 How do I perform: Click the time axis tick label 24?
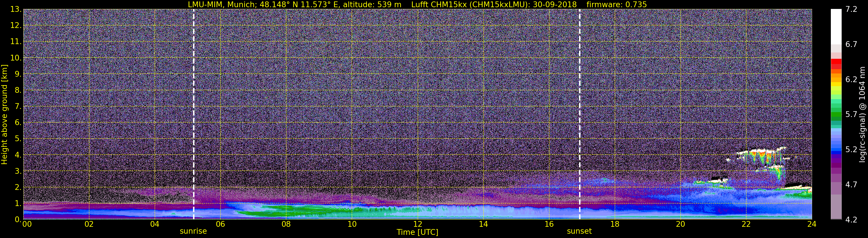pos(812,224)
